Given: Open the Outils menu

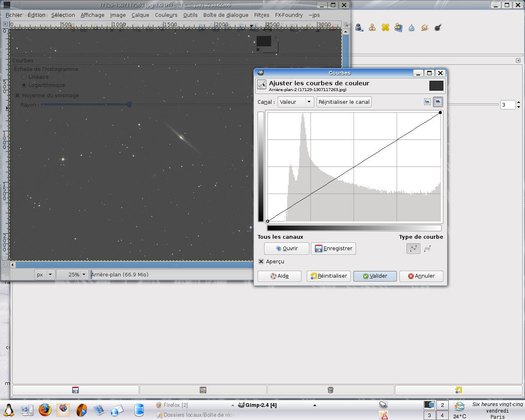Looking at the screenshot, I should pyautogui.click(x=190, y=15).
